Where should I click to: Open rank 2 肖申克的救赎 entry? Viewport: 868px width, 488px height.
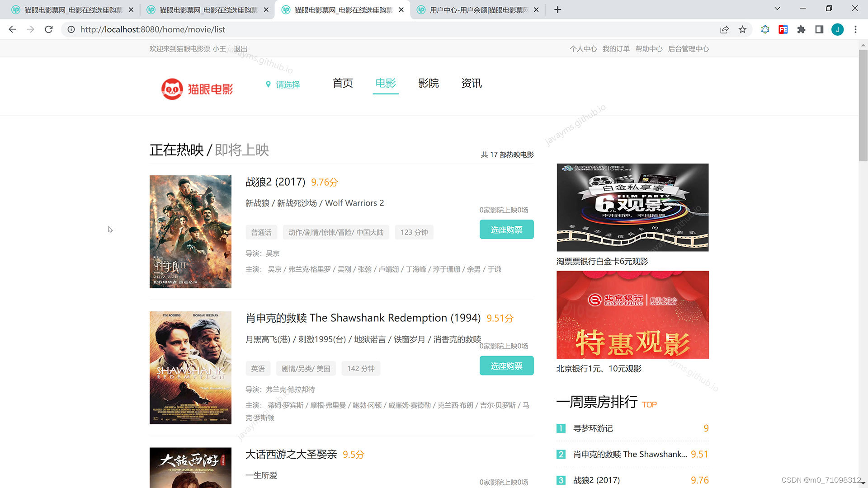(x=632, y=454)
